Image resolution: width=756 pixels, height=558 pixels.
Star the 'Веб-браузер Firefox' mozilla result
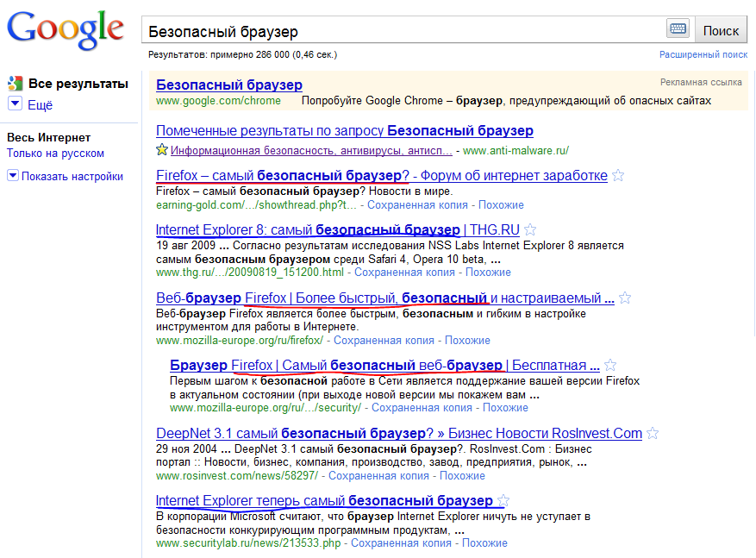click(x=625, y=298)
